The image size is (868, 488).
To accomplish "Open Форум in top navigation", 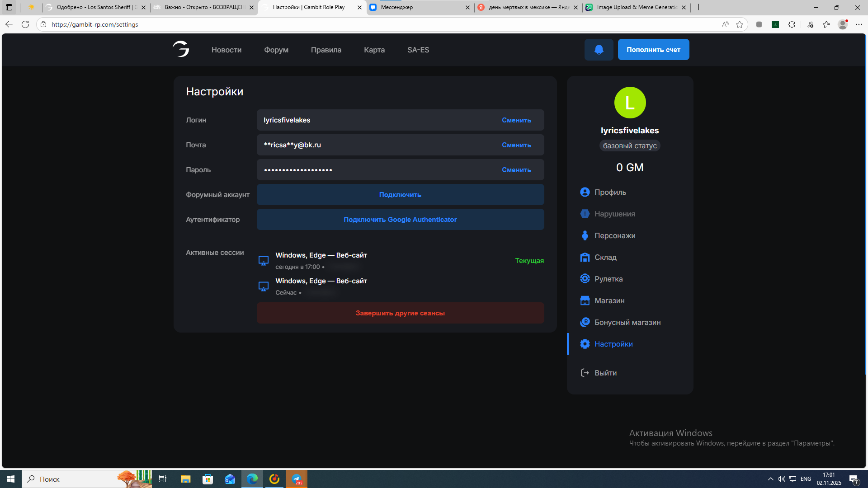I will coord(276,50).
